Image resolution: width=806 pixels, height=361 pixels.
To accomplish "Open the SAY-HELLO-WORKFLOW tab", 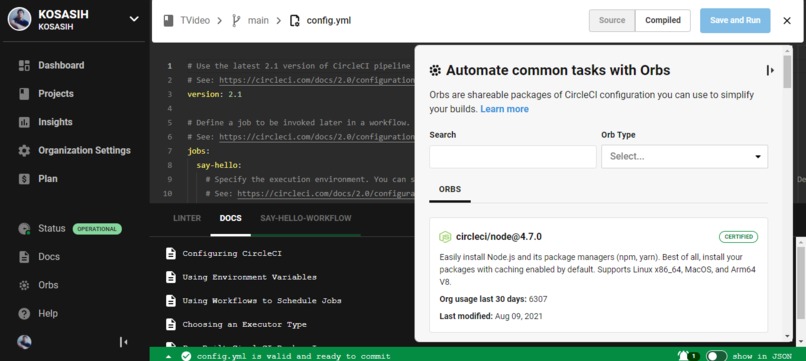I will tap(306, 218).
